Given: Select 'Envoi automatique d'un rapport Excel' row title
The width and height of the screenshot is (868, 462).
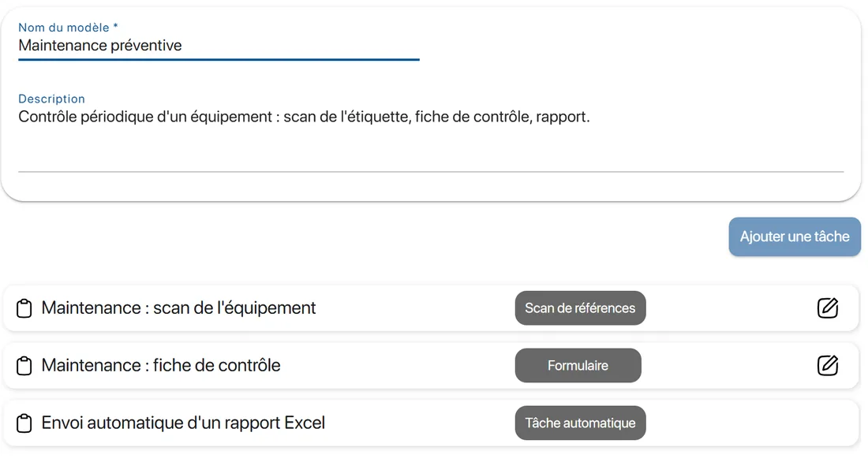Looking at the screenshot, I should (183, 423).
